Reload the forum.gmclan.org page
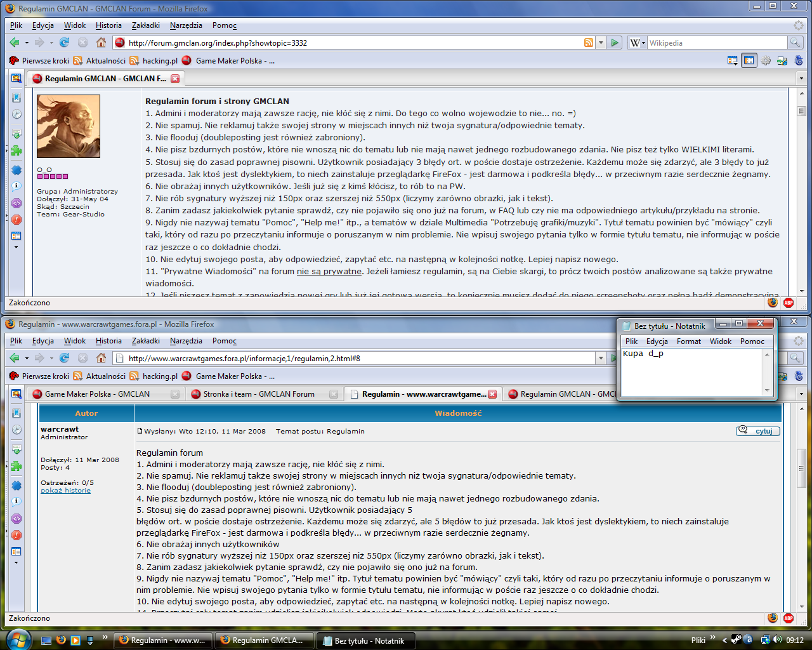The width and height of the screenshot is (812, 650). point(64,43)
